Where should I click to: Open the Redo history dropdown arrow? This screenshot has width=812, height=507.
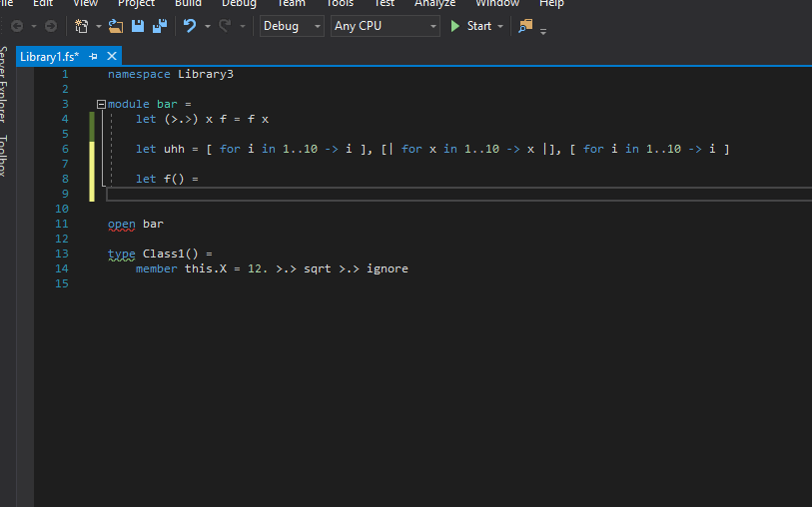(242, 26)
